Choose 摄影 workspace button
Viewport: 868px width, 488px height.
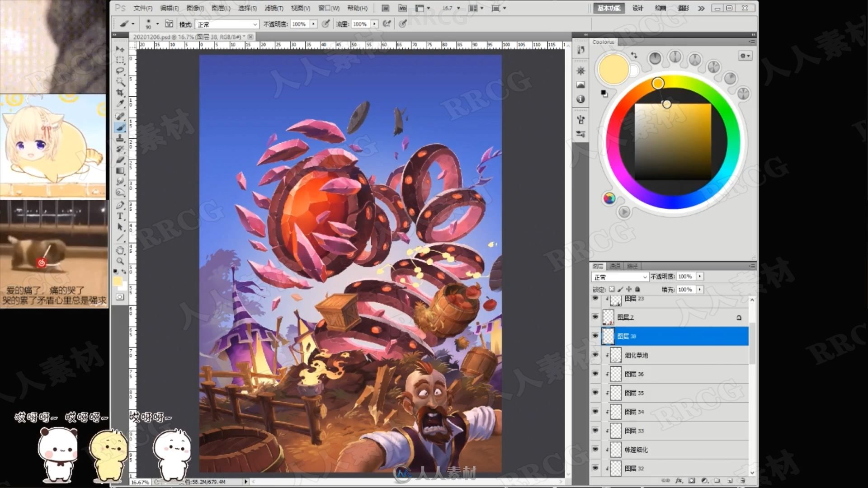tap(684, 8)
